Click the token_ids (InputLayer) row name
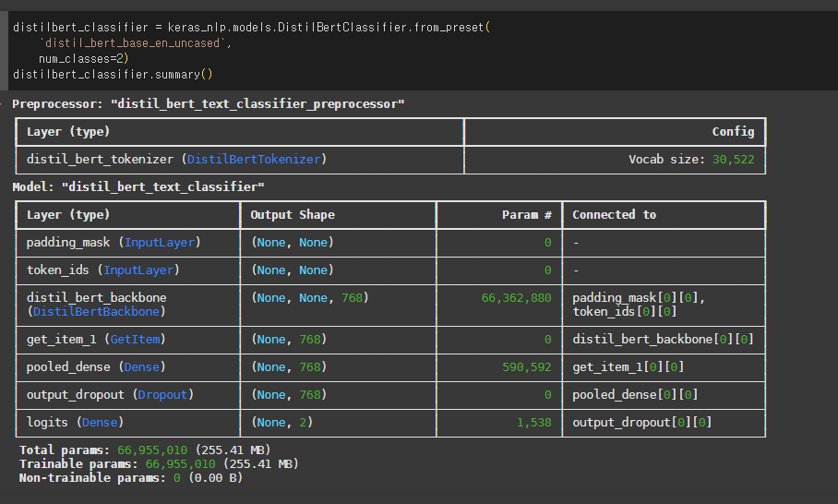Image resolution: width=838 pixels, height=504 pixels. click(103, 270)
